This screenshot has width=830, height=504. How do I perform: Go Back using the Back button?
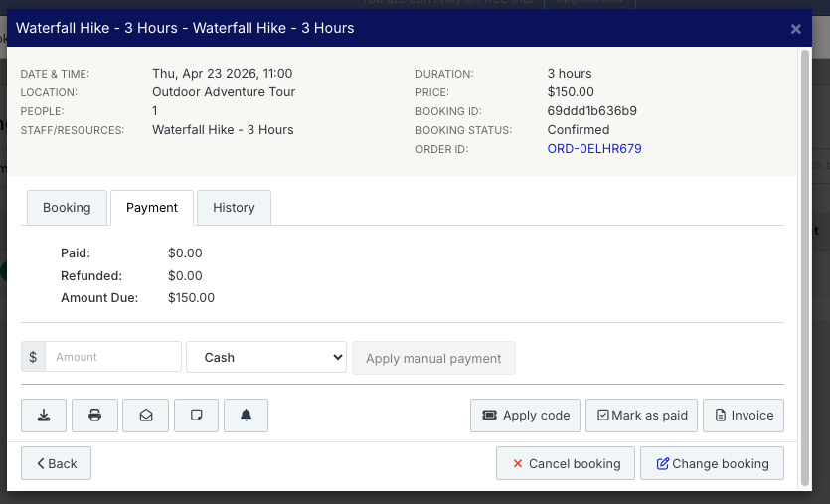tap(56, 464)
